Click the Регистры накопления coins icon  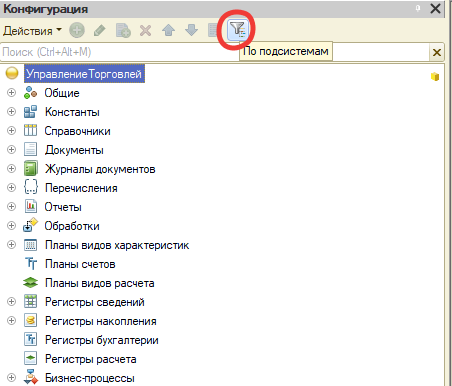tap(30, 321)
